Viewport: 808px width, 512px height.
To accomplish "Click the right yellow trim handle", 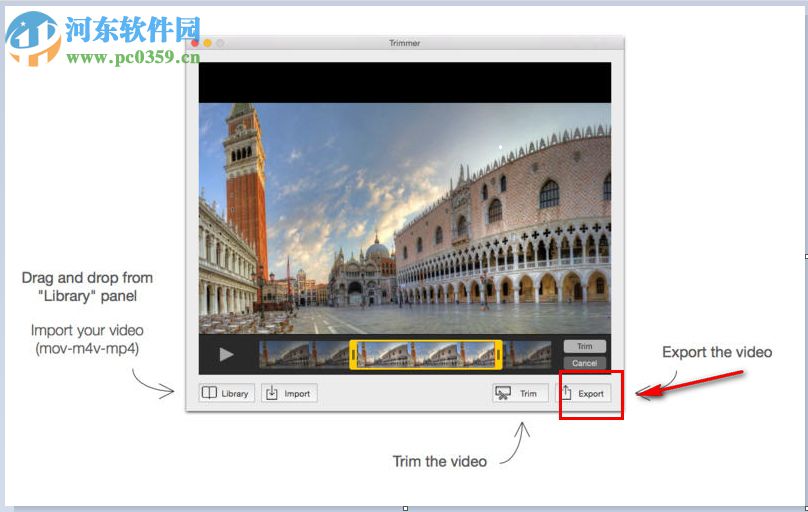I will [498, 354].
